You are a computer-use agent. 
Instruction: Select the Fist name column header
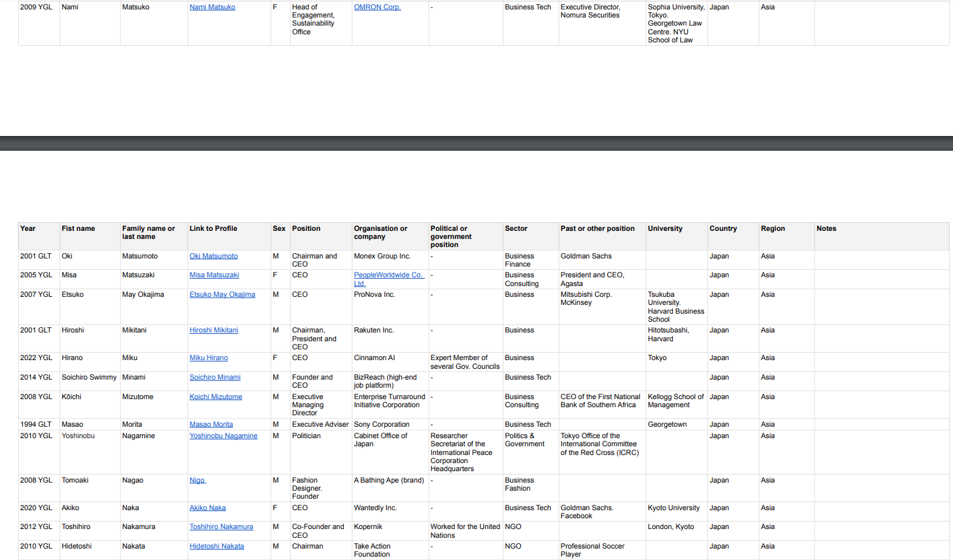click(90, 236)
